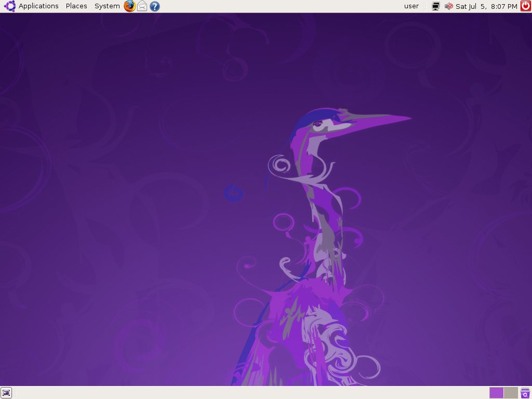Switch to the second gray workspace

(x=511, y=393)
